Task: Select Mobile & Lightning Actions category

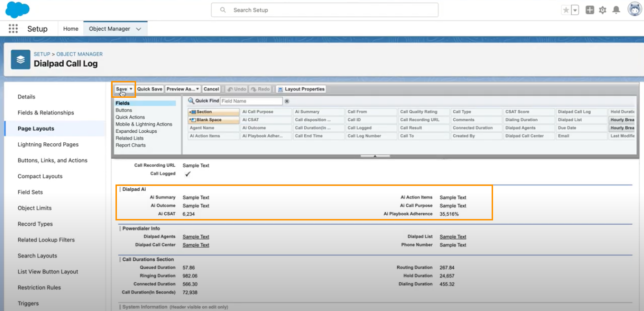Action: [x=144, y=124]
